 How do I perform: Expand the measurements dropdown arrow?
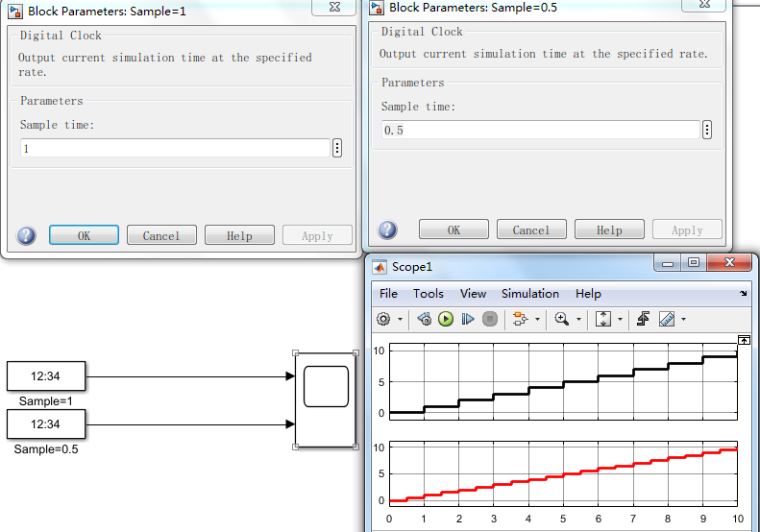(x=683, y=320)
